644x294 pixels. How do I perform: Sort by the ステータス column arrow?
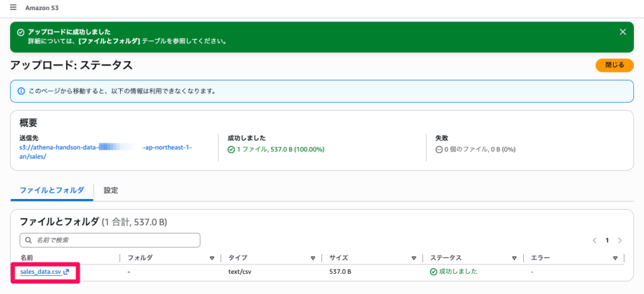514,258
